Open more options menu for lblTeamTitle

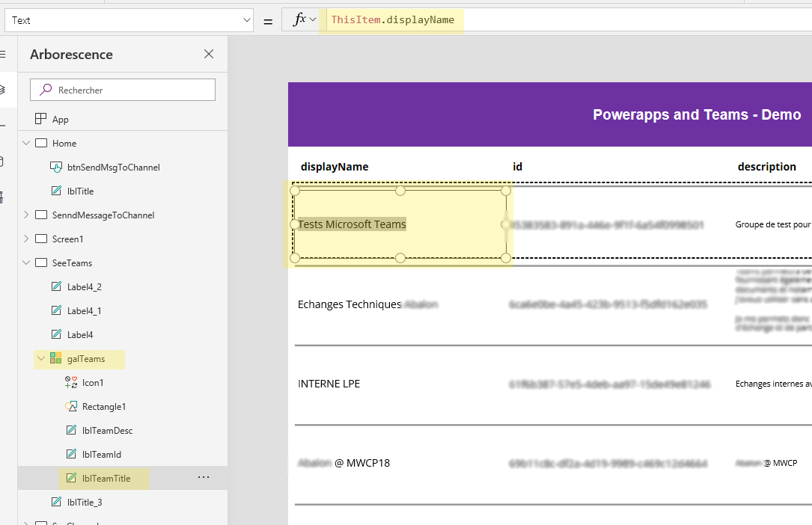204,478
